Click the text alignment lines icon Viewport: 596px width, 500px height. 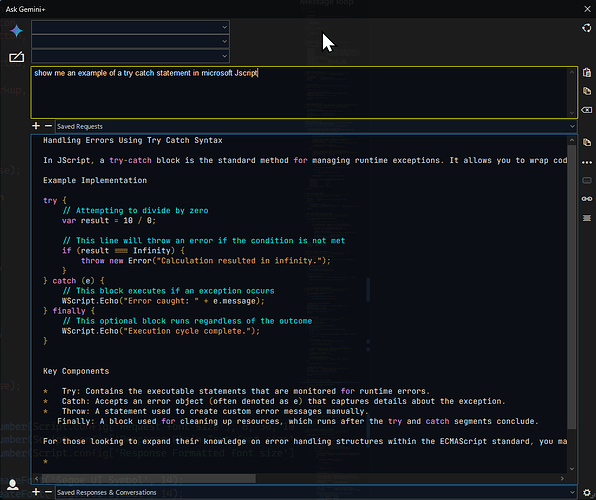click(586, 218)
